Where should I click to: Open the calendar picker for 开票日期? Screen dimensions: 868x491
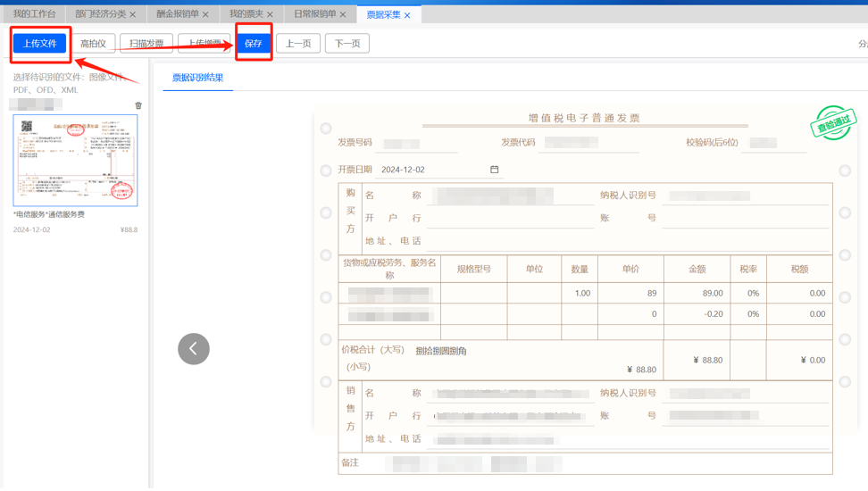[x=494, y=170]
